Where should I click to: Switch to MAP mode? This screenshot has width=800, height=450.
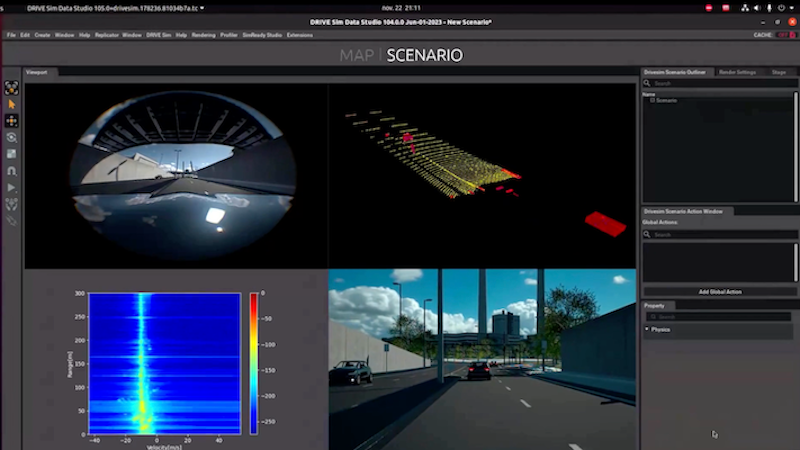click(357, 55)
